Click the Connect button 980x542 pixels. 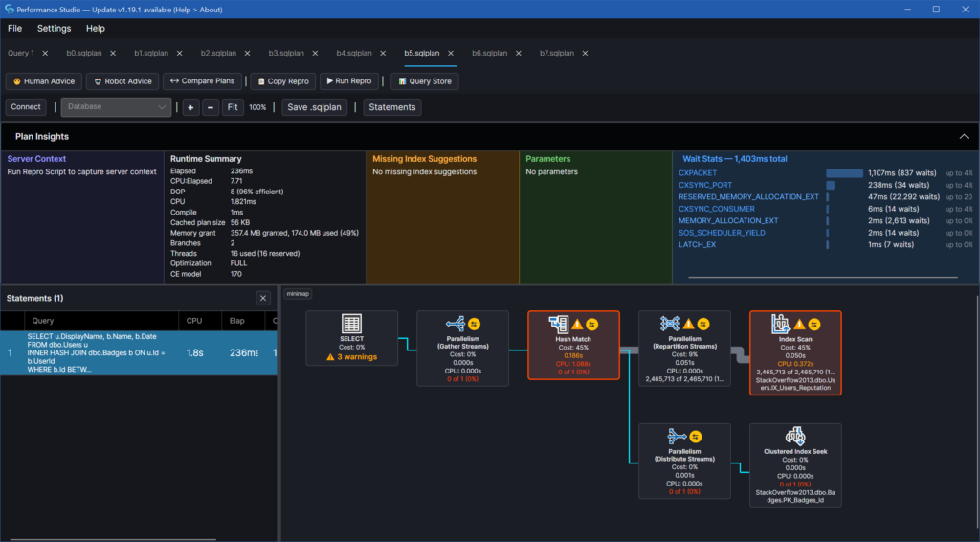26,107
